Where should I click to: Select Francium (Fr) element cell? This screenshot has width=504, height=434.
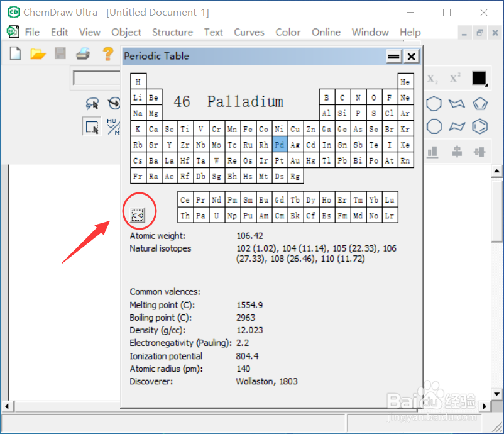click(138, 176)
